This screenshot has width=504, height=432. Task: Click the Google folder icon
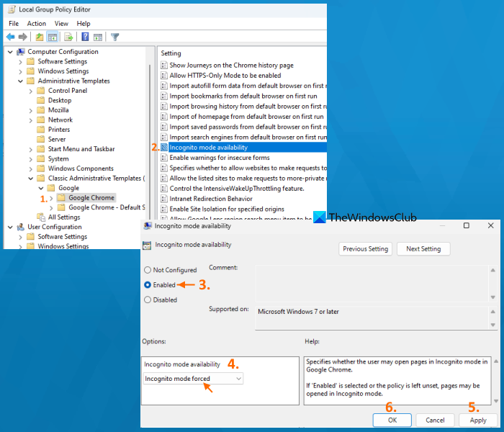pyautogui.click(x=51, y=188)
